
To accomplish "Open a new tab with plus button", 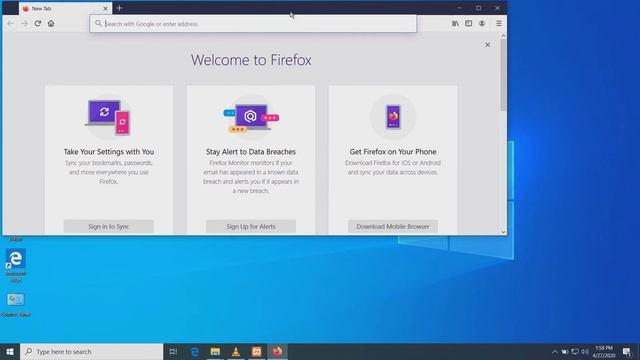I will [x=120, y=8].
